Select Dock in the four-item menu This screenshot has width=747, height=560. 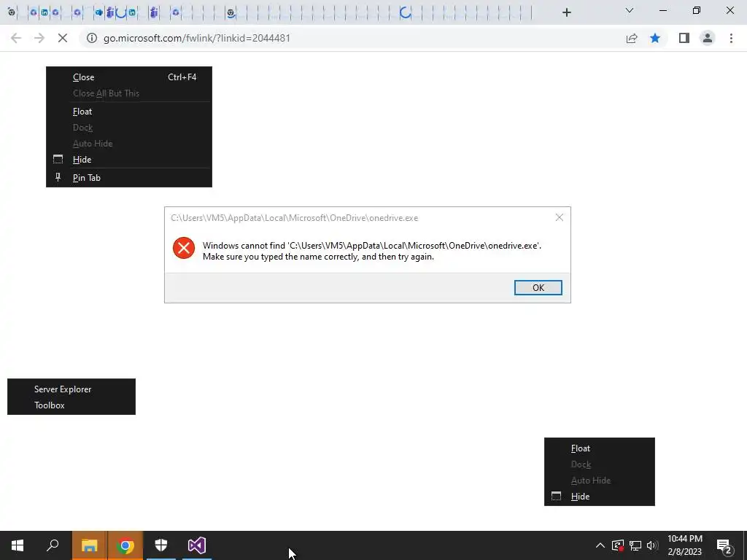click(600, 464)
